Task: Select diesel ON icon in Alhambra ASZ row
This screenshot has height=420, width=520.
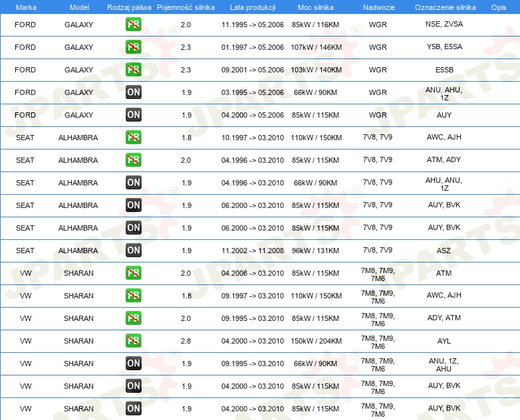Action: click(133, 251)
